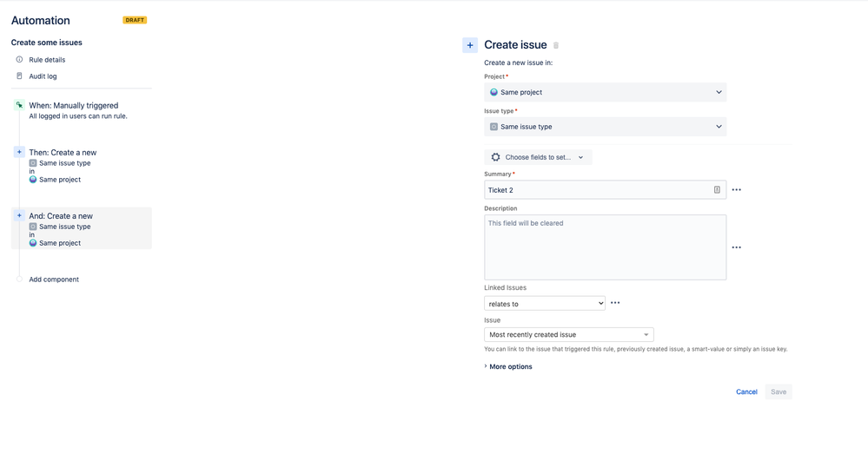Click 'Same project' under And: Create a new

(x=60, y=243)
